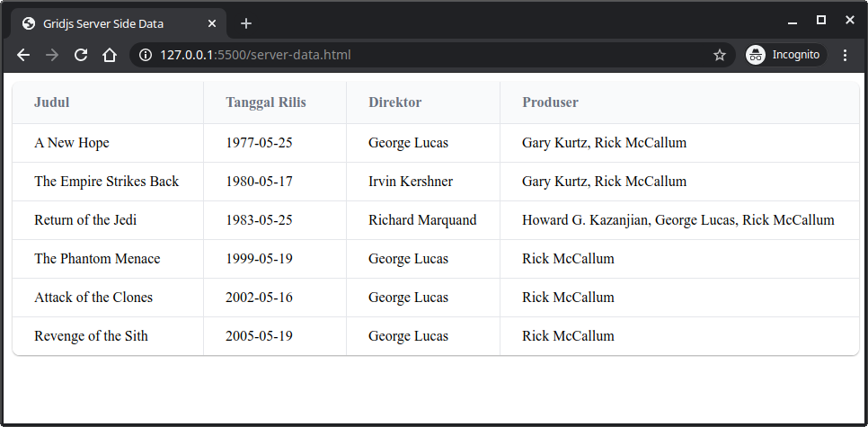Reload the page with refresh icon
This screenshot has height=427, width=868.
[81, 55]
